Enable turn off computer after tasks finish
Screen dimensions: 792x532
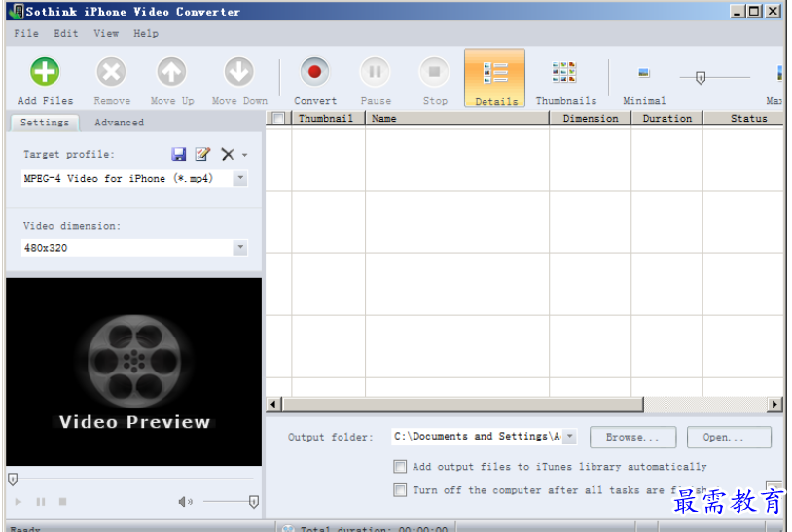click(400, 489)
